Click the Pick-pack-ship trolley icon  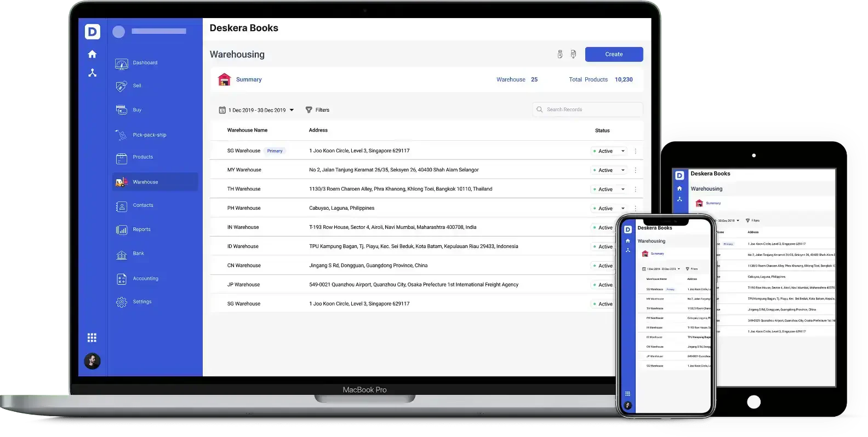(x=121, y=135)
